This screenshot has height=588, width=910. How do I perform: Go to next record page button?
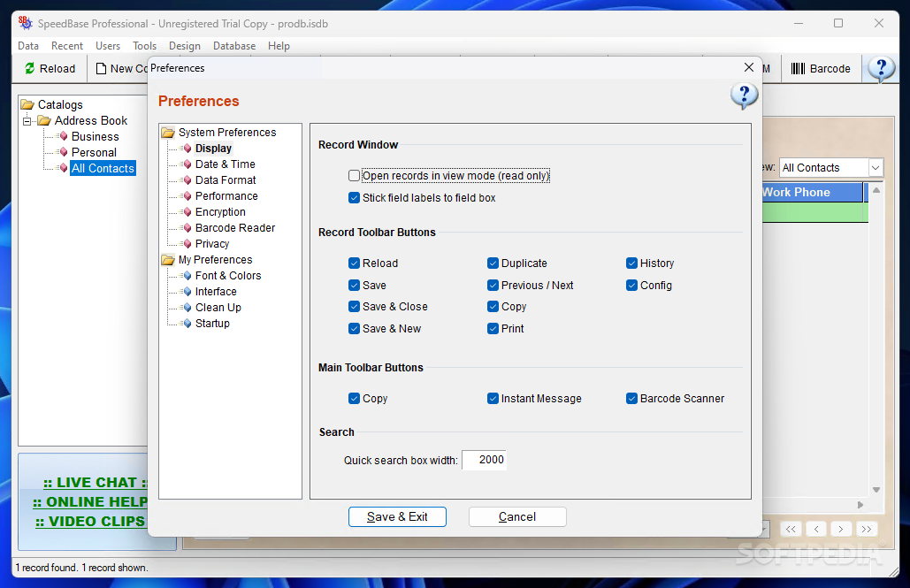(x=841, y=529)
